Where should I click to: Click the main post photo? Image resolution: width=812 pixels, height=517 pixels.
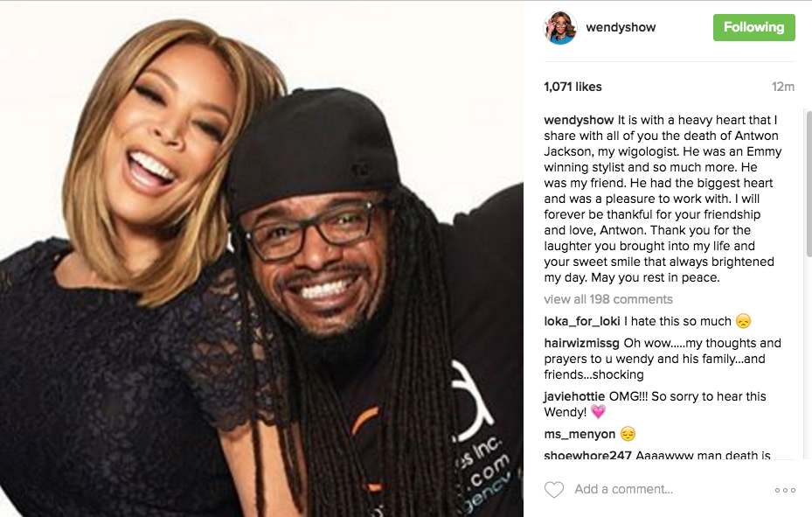pos(261,259)
